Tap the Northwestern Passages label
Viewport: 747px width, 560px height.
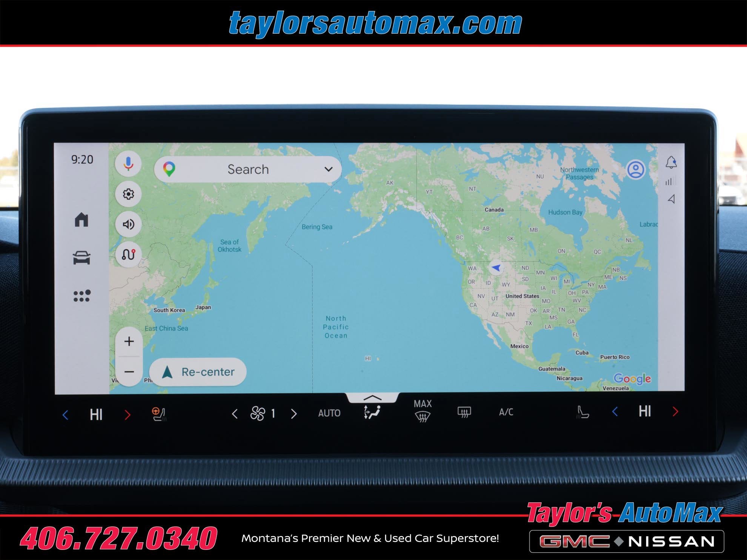point(579,173)
